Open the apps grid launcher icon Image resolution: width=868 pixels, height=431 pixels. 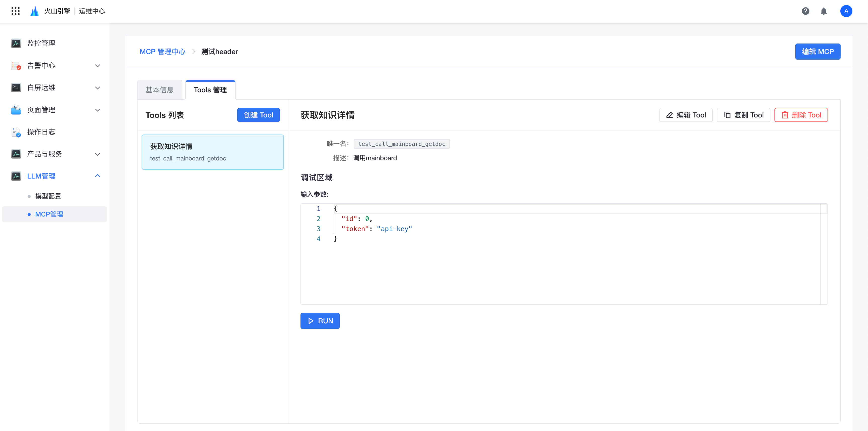pos(16,11)
